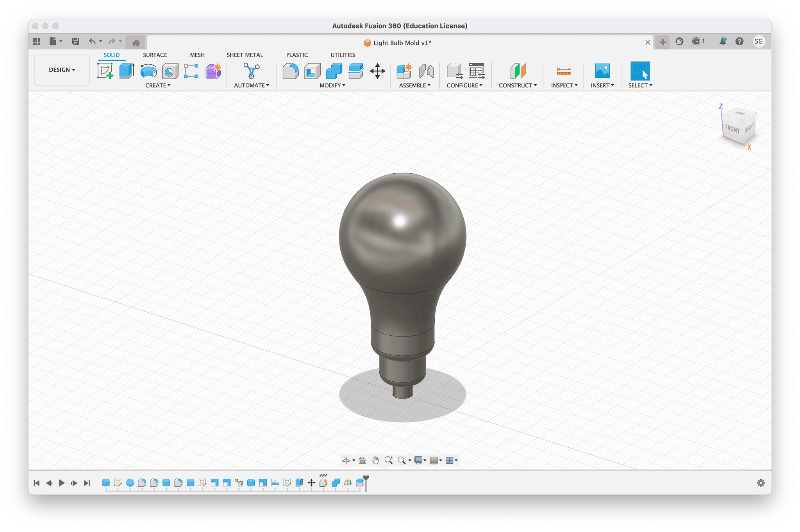
Task: Expand the MODIFY menu
Action: [x=332, y=85]
